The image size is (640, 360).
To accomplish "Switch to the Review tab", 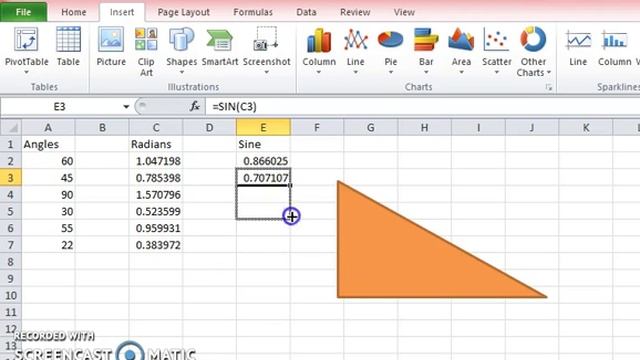I will pos(355,12).
